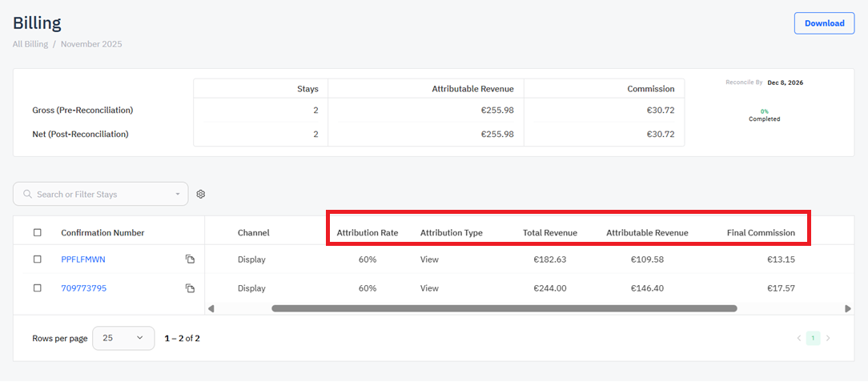
Task: Open stay link PPFLFMWN
Action: 83,259
